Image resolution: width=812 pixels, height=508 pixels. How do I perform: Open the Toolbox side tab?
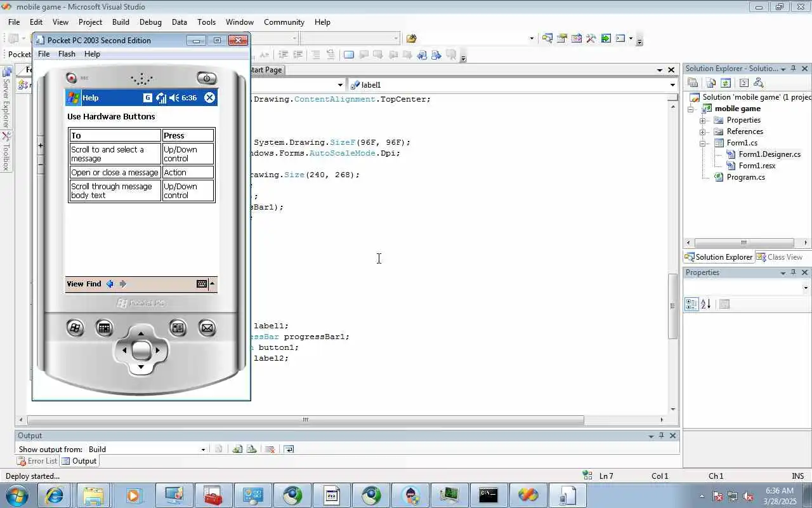click(x=6, y=152)
